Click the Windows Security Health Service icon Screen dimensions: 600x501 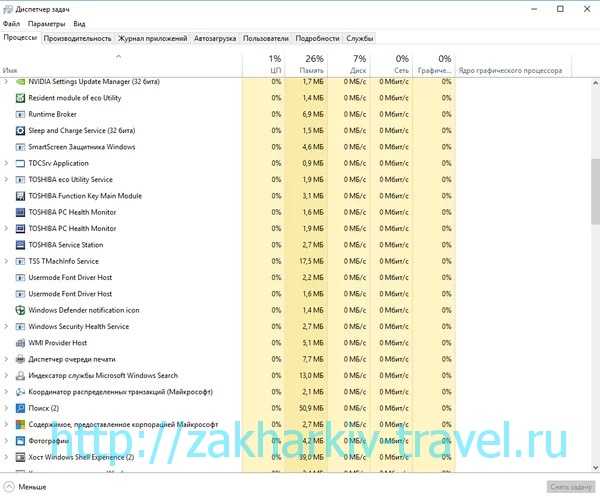pyautogui.click(x=20, y=327)
